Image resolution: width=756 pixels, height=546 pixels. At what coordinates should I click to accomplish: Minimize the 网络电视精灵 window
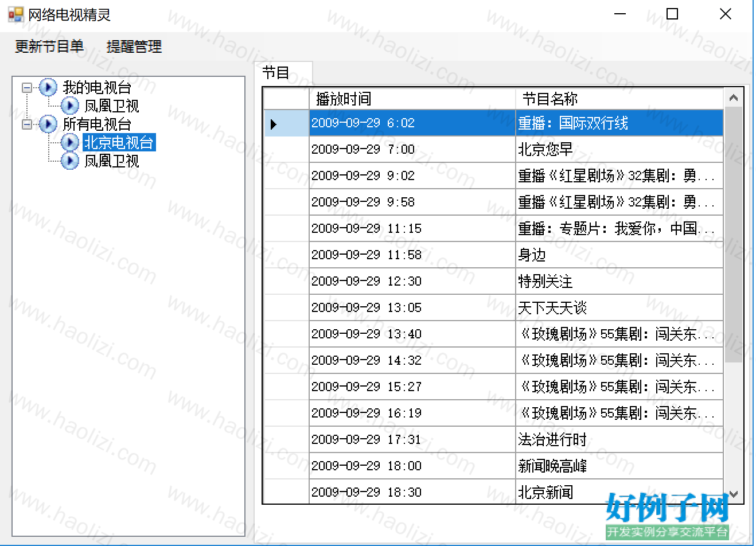tap(620, 14)
